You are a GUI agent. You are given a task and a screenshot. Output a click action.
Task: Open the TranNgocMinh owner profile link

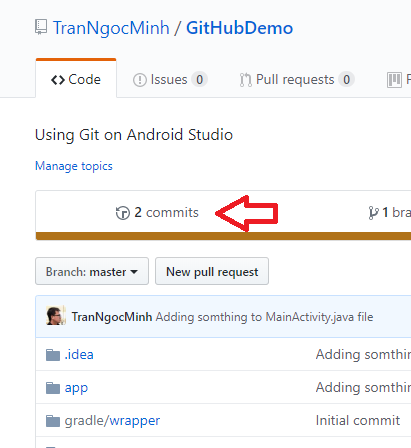pyautogui.click(x=111, y=28)
